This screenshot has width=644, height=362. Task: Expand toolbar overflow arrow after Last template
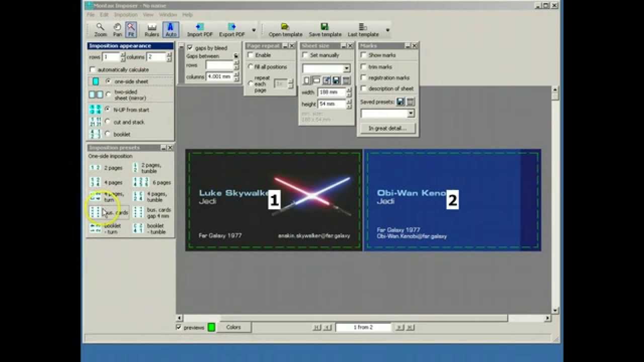(387, 30)
